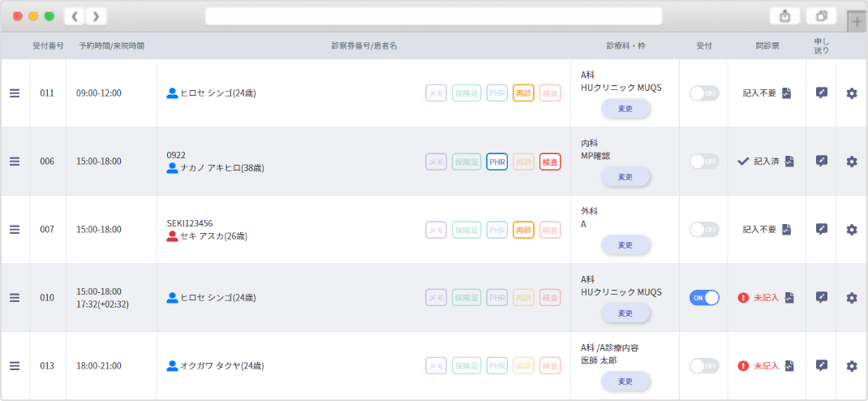Click the drag handle icon for row 013
This screenshot has width=868, height=401.
coord(15,366)
